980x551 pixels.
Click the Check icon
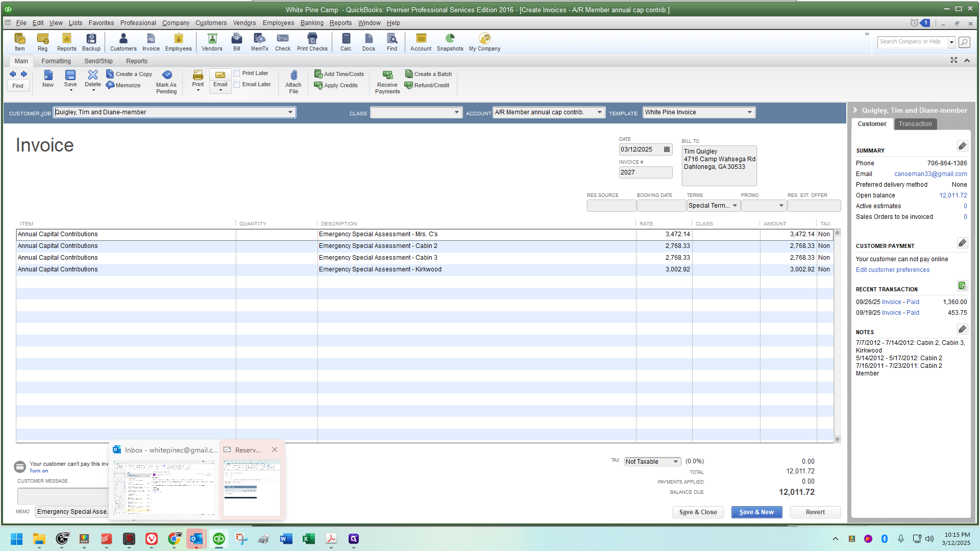[x=283, y=42]
